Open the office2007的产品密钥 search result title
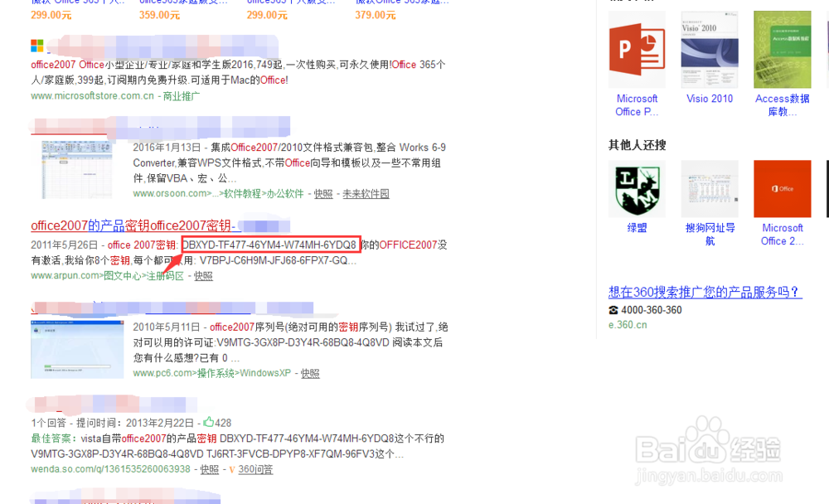Screen dimensions: 829x504 coord(133,225)
